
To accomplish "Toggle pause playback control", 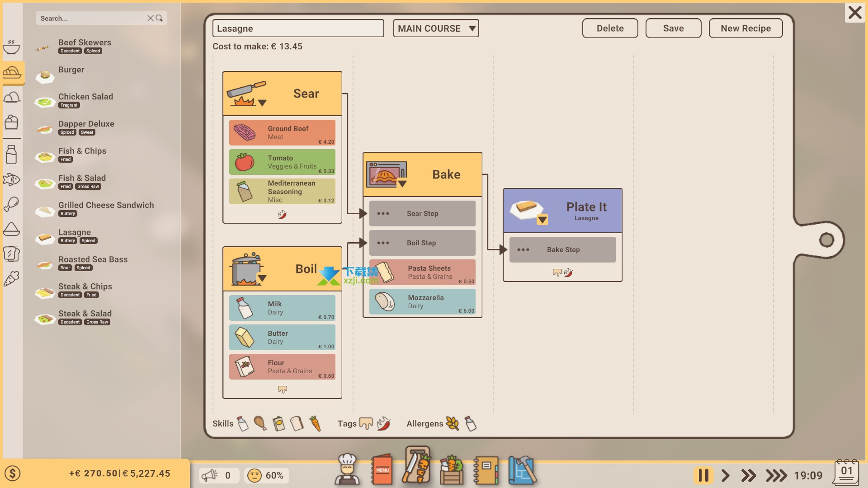I will (703, 475).
